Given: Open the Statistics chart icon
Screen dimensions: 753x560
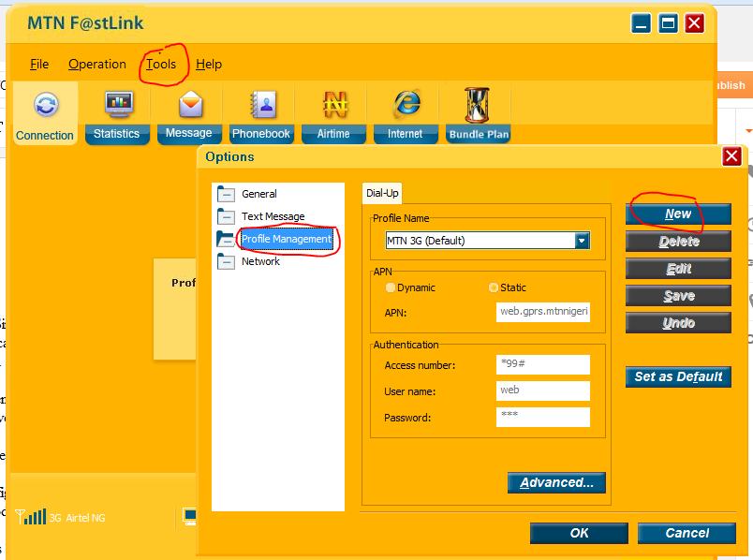Looking at the screenshot, I should click(x=119, y=103).
